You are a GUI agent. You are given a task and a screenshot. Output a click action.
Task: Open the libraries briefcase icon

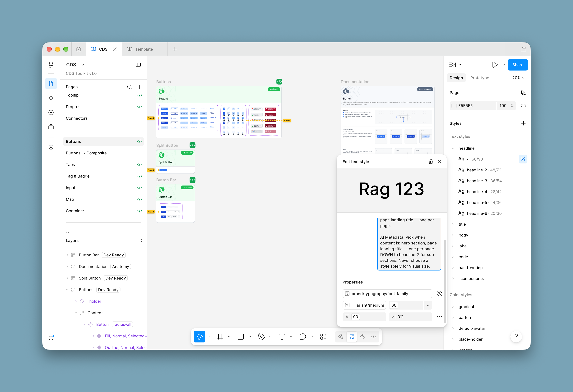(51, 127)
